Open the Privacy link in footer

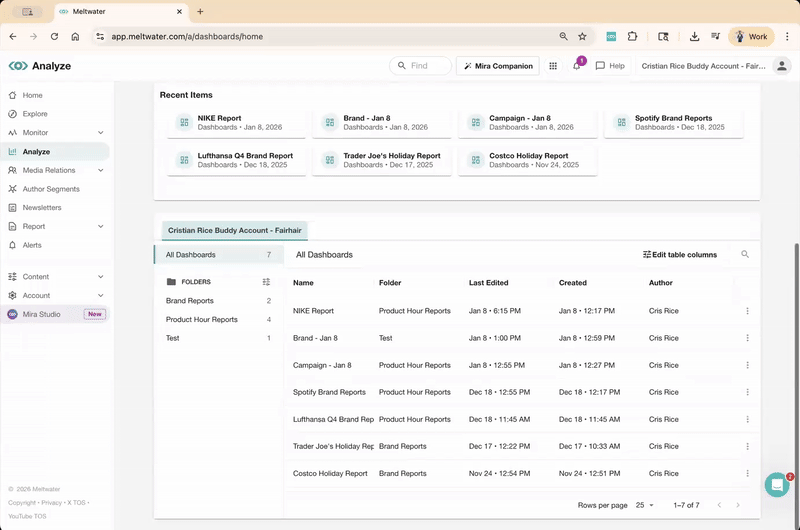pyautogui.click(x=52, y=502)
